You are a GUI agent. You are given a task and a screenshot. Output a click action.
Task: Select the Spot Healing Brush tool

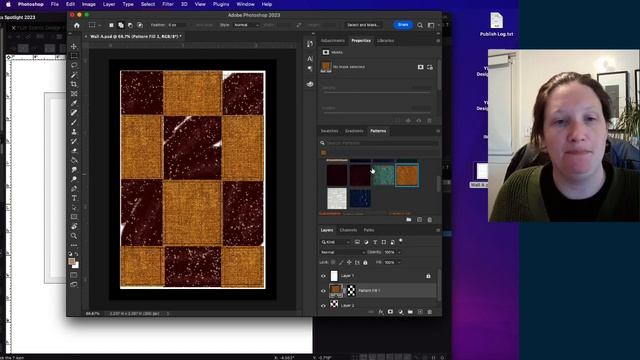[74, 113]
